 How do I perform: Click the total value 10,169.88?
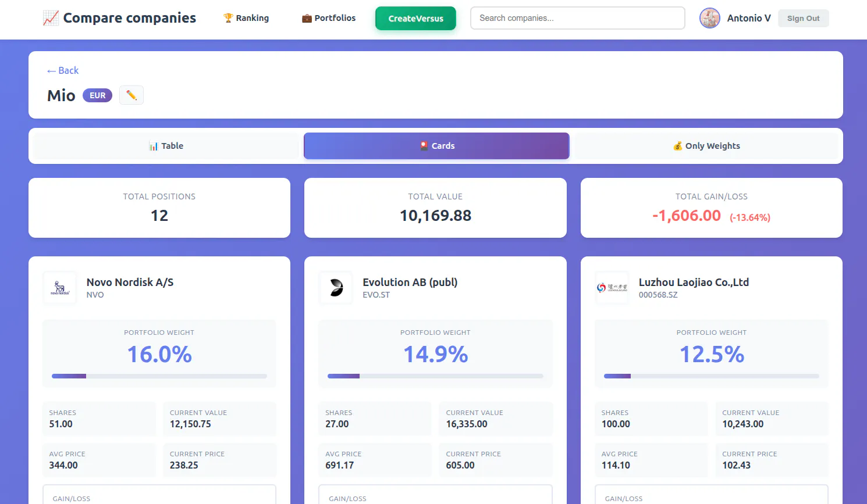click(x=436, y=216)
